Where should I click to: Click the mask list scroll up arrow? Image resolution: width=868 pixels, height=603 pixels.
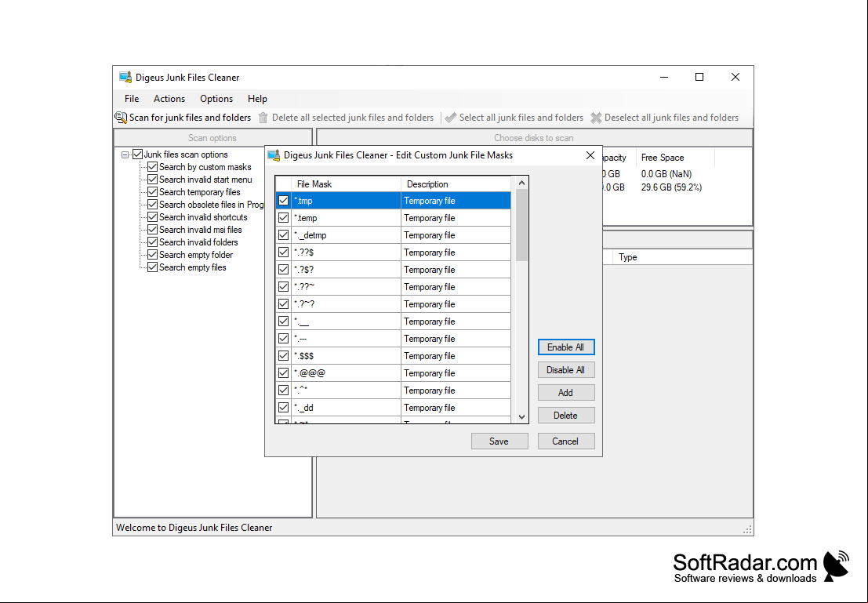pyautogui.click(x=521, y=183)
